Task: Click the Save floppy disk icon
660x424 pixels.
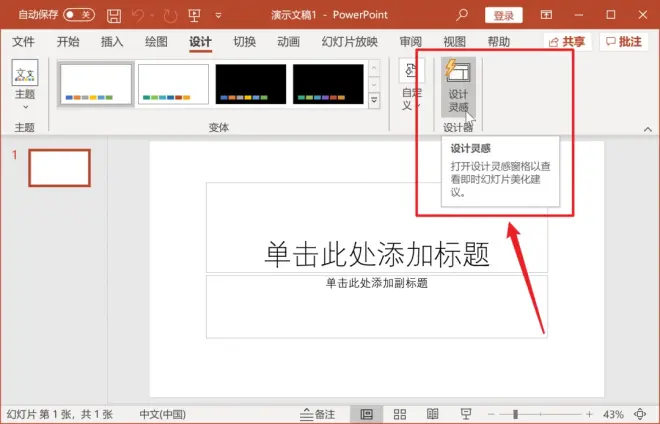Action: click(114, 16)
